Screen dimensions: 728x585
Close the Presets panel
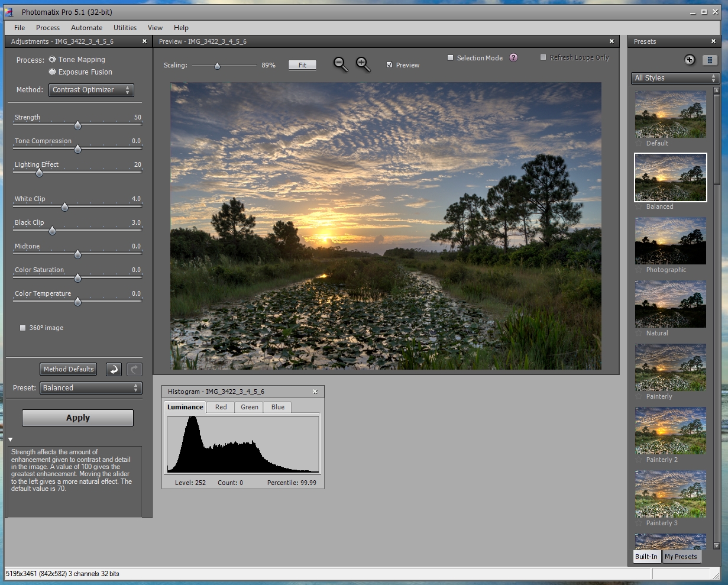pyautogui.click(x=714, y=41)
